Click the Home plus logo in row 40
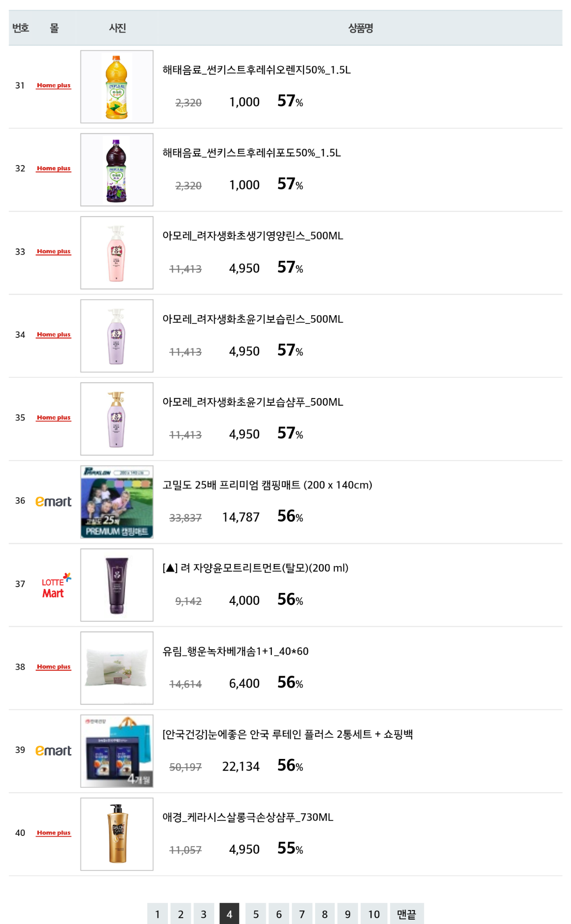 tap(53, 833)
